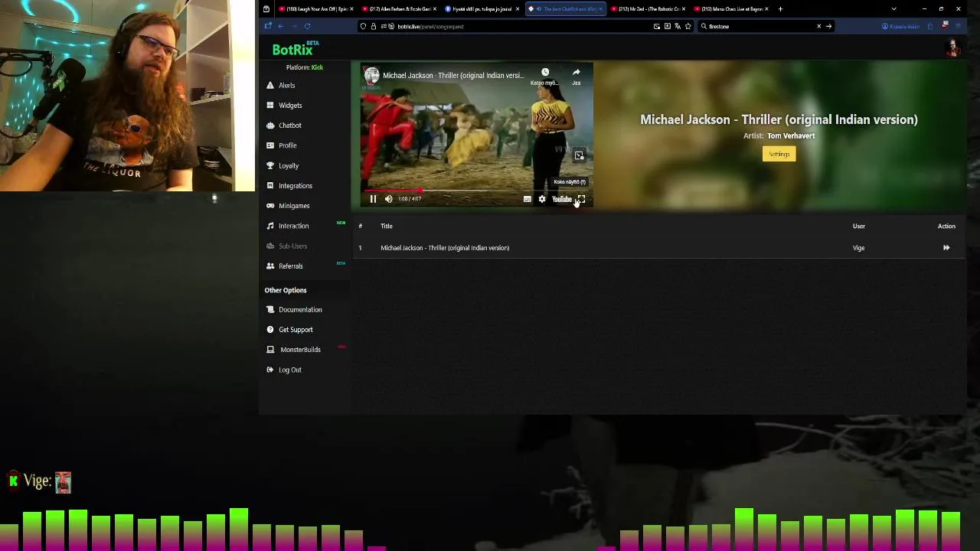This screenshot has width=980, height=551.
Task: Click the Loyalty trophy icon
Action: tap(270, 165)
